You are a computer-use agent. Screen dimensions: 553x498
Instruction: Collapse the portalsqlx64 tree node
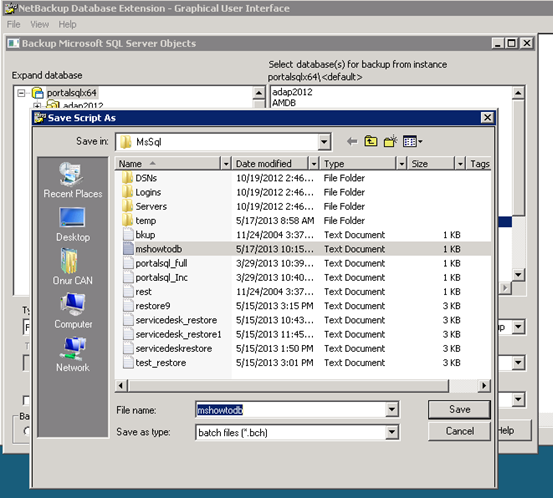click(x=22, y=93)
